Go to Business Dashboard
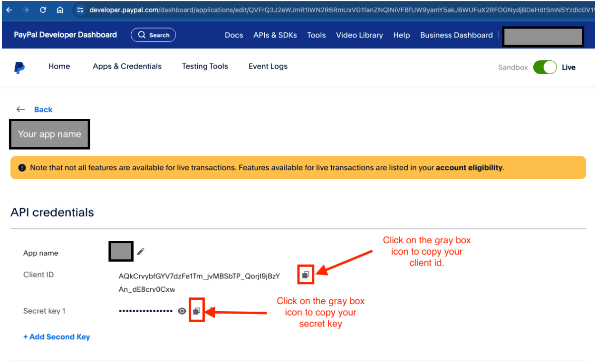 456,35
